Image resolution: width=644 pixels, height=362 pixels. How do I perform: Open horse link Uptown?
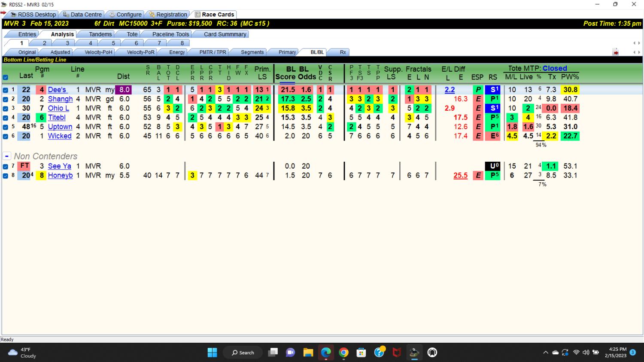60,127
